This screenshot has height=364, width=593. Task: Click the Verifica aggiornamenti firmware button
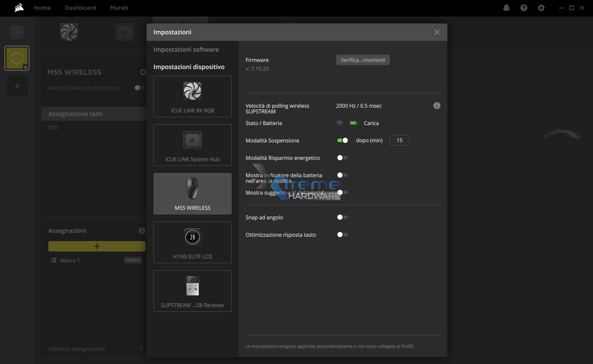pos(363,60)
